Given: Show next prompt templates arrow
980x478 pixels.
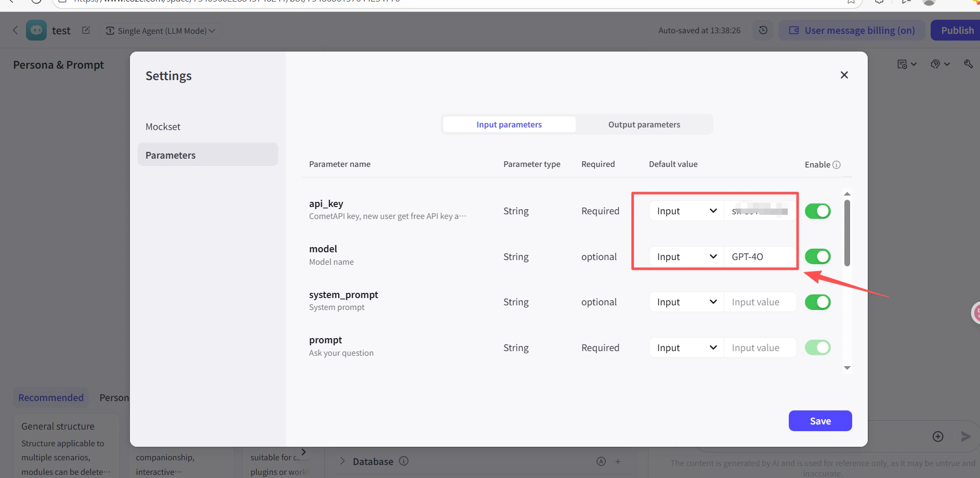Looking at the screenshot, I should pos(303,452).
